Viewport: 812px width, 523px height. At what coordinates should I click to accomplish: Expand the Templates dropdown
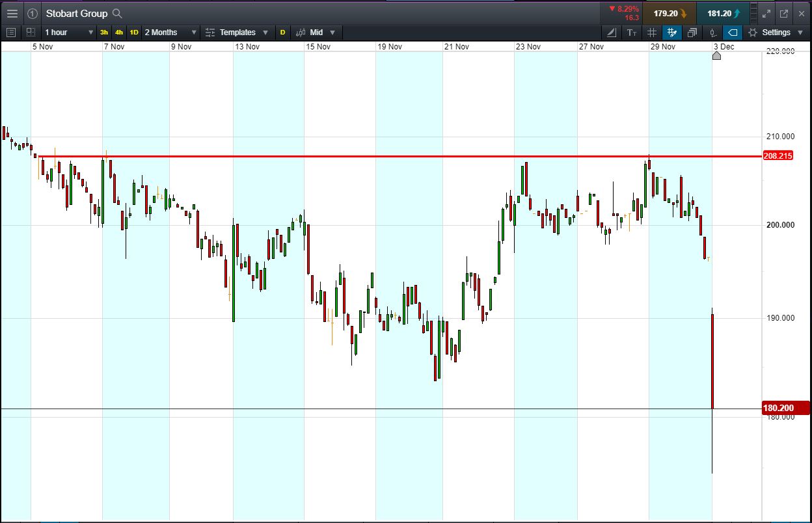point(267,32)
